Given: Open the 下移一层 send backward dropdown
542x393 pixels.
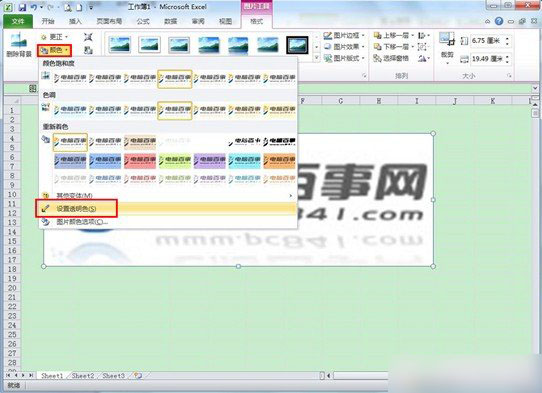Looking at the screenshot, I should [x=413, y=47].
